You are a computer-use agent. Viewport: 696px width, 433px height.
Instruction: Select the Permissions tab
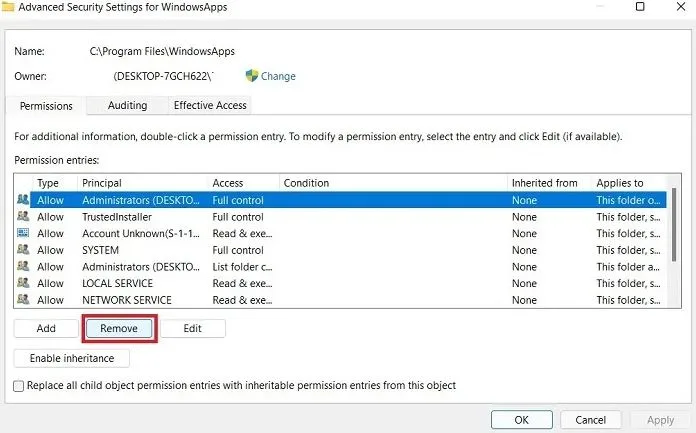tap(46, 106)
